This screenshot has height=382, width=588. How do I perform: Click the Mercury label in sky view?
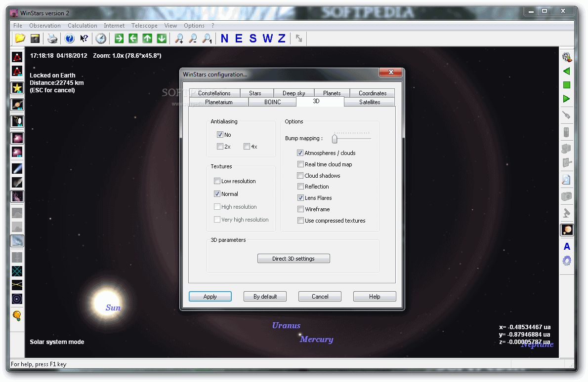point(317,339)
